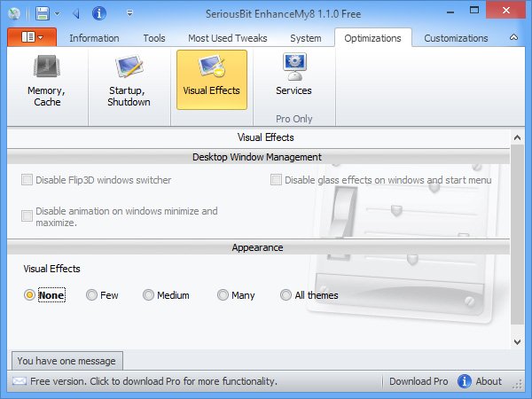Click the Save floppy disk icon
The width and height of the screenshot is (532, 399).
pos(42,13)
